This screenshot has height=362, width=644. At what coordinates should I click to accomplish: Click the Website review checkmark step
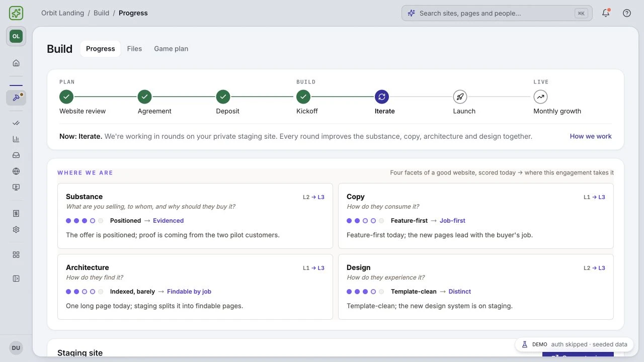(66, 97)
